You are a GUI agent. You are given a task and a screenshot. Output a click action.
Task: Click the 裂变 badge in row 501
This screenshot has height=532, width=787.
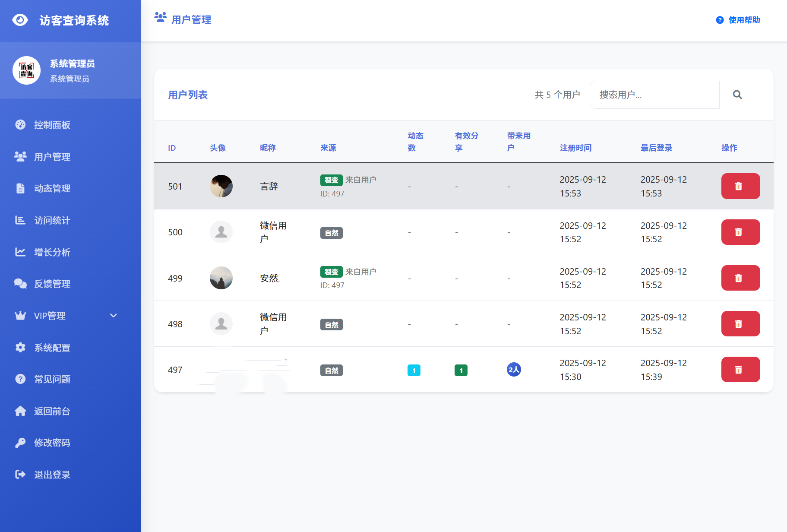[x=332, y=180]
